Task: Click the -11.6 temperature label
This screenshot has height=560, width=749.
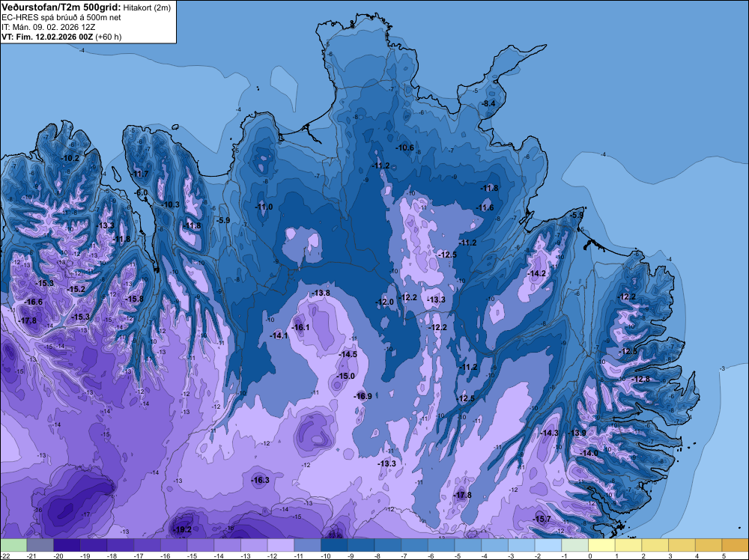Action: pos(485,207)
